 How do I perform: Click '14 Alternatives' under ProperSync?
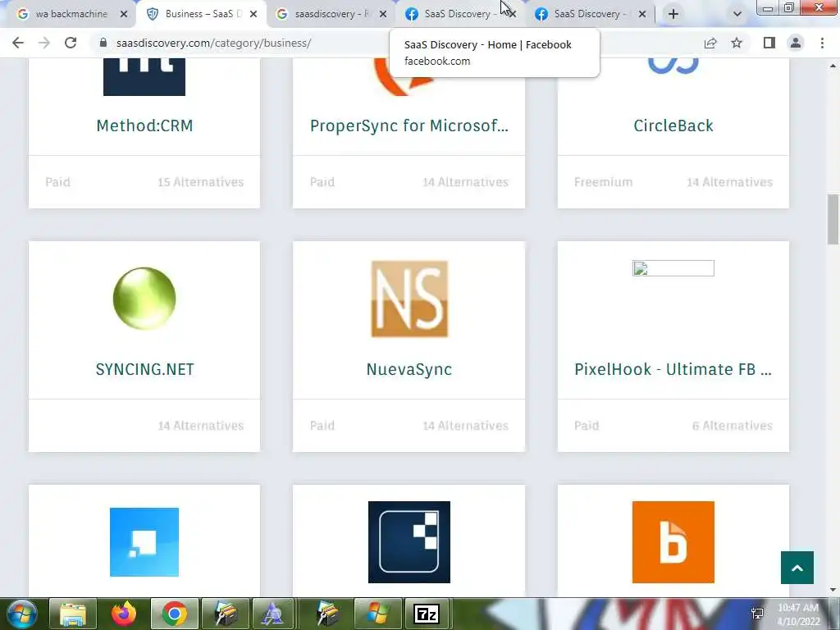pos(466,182)
